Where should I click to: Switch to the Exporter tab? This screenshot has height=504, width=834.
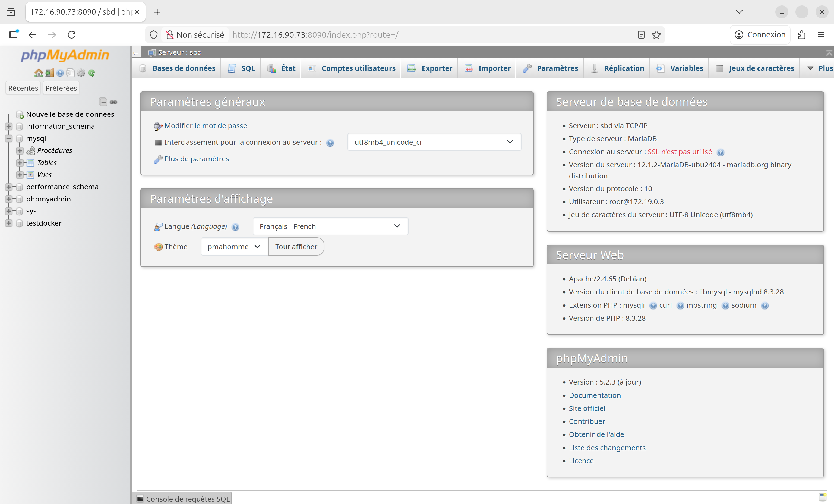[436, 68]
